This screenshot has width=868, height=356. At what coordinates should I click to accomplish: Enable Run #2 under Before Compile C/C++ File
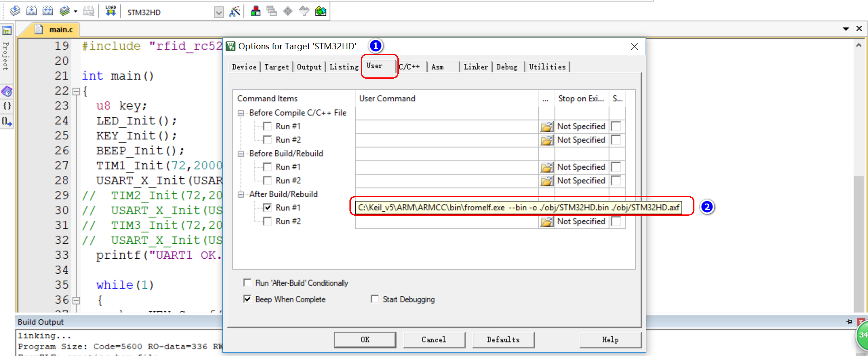pos(268,140)
